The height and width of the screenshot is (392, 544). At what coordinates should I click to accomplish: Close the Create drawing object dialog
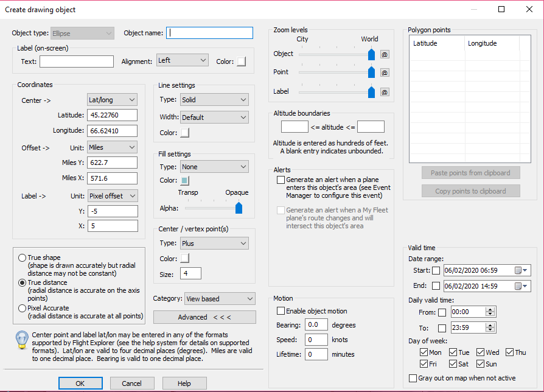529,9
